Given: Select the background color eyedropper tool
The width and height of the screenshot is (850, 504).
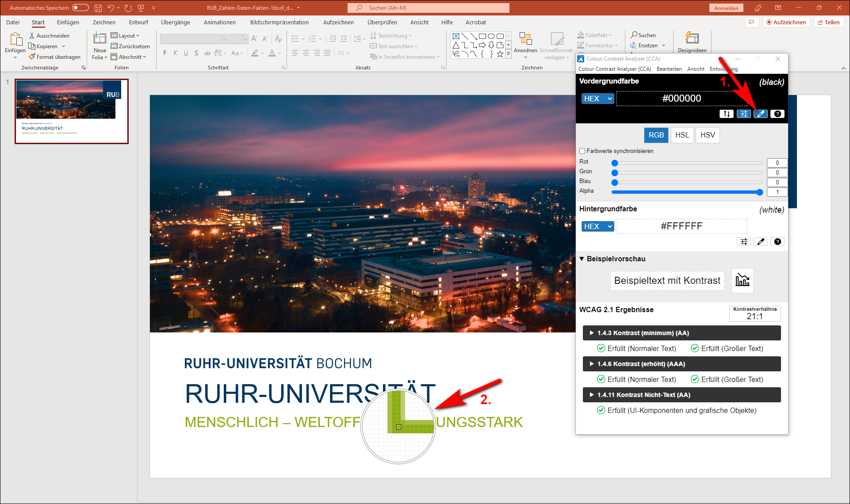Looking at the screenshot, I should click(761, 241).
